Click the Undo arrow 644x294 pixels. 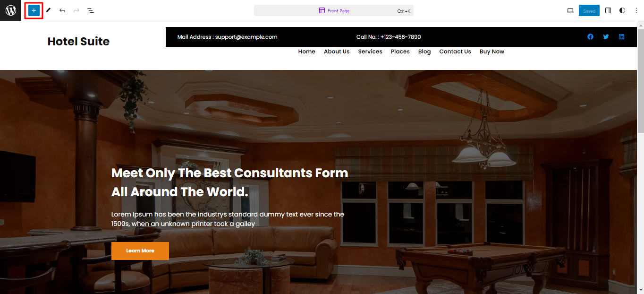pyautogui.click(x=62, y=10)
